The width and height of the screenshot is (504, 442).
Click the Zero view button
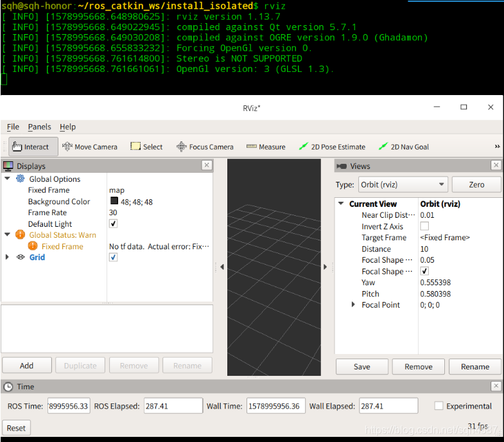[x=476, y=184]
